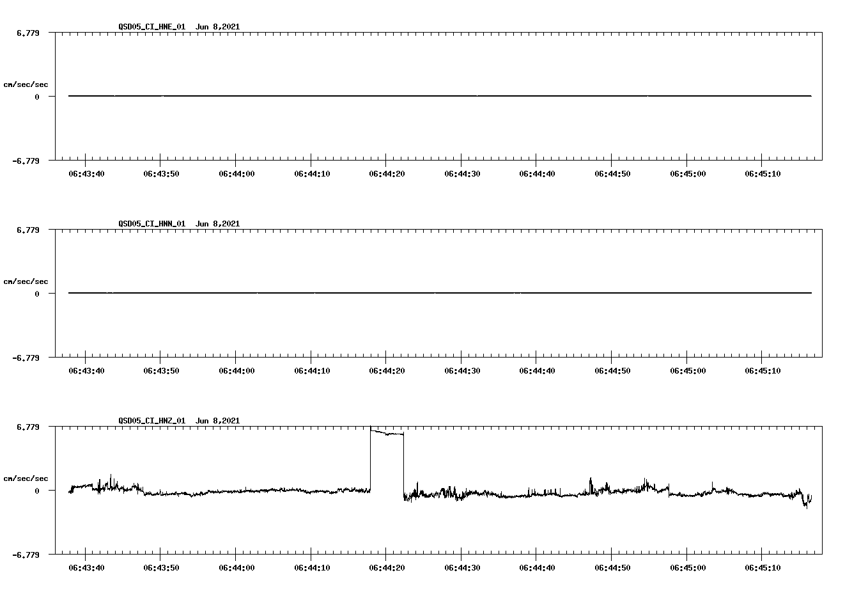Pick the 06:44:20 time label under HNZ plot
Screen dimensions: 868x591
coord(387,568)
